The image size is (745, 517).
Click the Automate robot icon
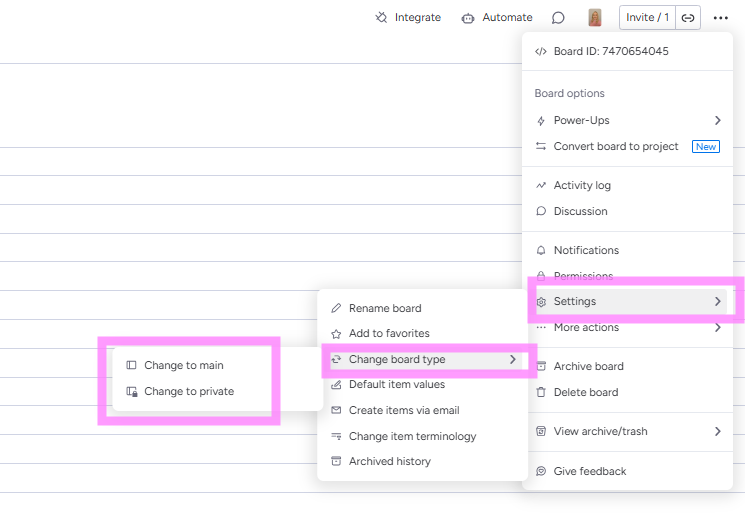tap(468, 18)
